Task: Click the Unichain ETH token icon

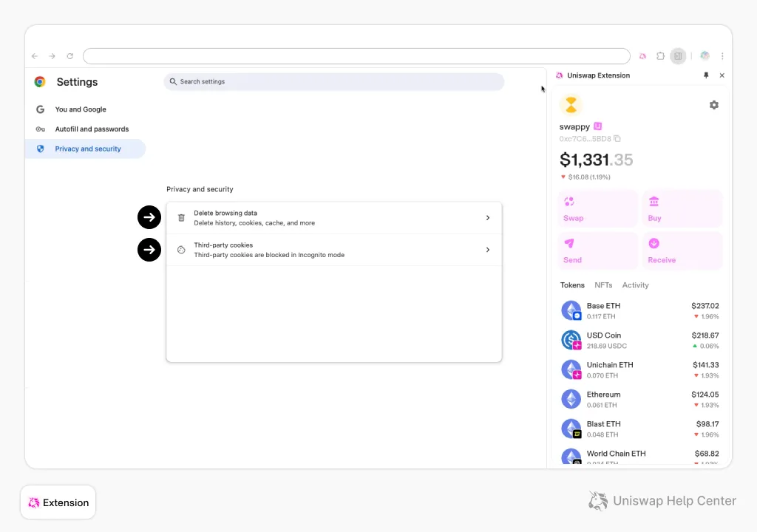Action: point(571,369)
